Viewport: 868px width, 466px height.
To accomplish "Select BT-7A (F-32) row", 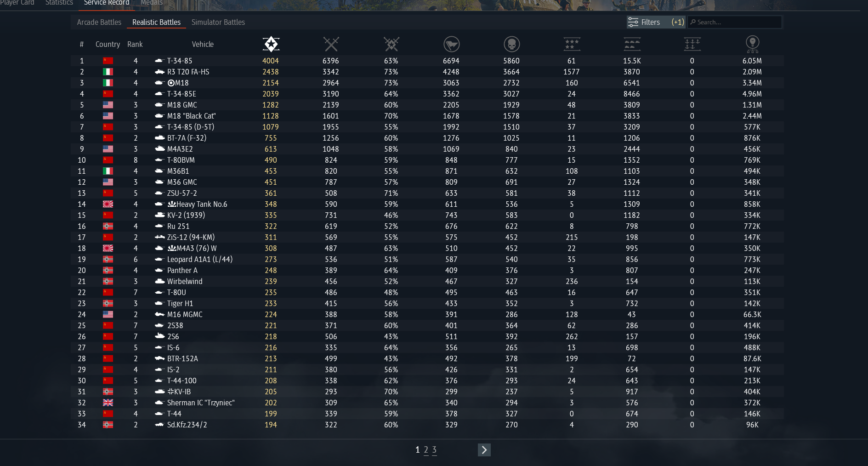I will (427, 138).
